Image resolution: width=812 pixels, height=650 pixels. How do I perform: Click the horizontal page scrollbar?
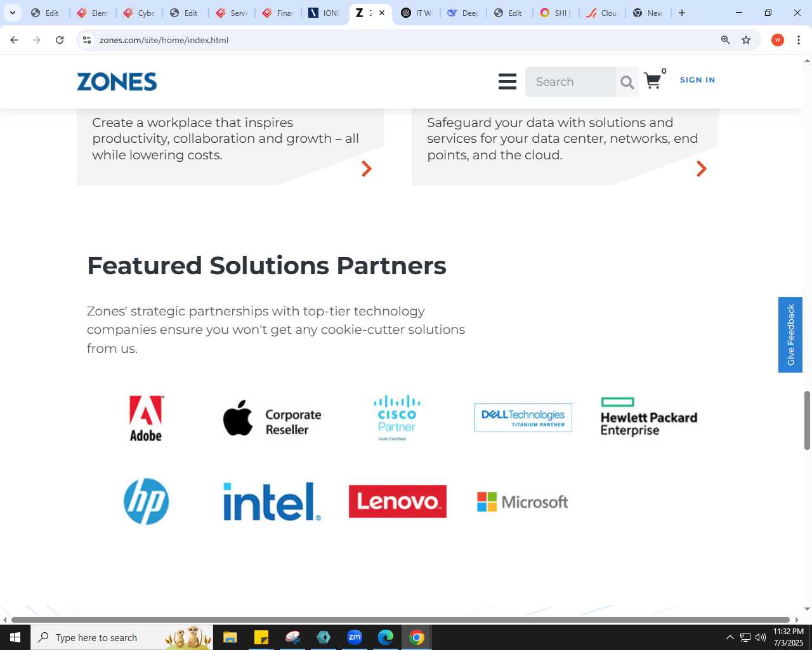pos(400,620)
